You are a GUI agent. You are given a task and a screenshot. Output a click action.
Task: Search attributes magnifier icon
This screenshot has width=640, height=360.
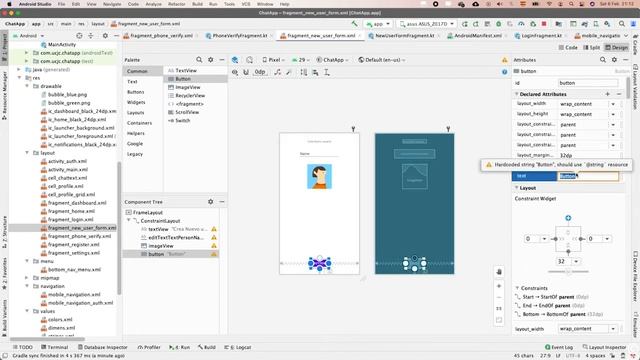pos(603,60)
